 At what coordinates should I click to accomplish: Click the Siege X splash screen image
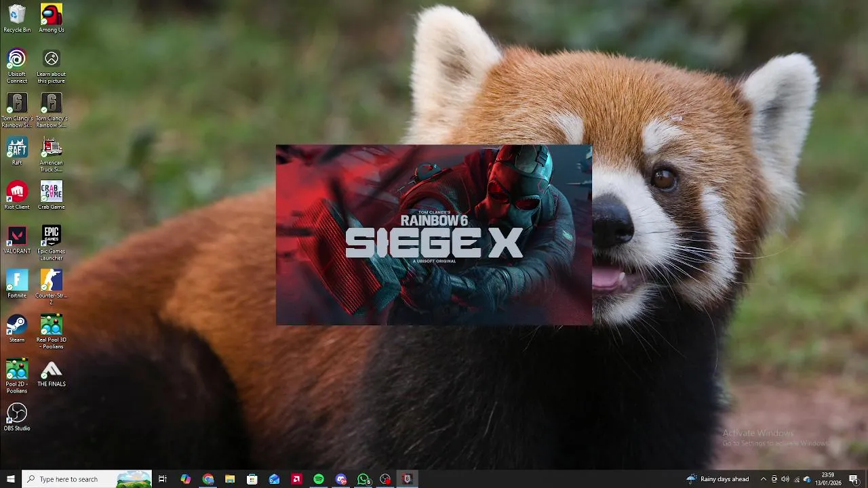(x=434, y=235)
